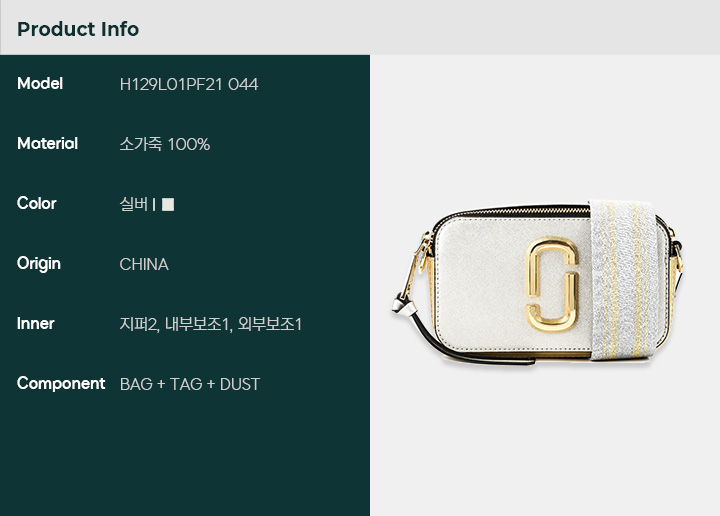Click the model number H129L01PF21 044
The width and height of the screenshot is (720, 516).
tap(189, 84)
